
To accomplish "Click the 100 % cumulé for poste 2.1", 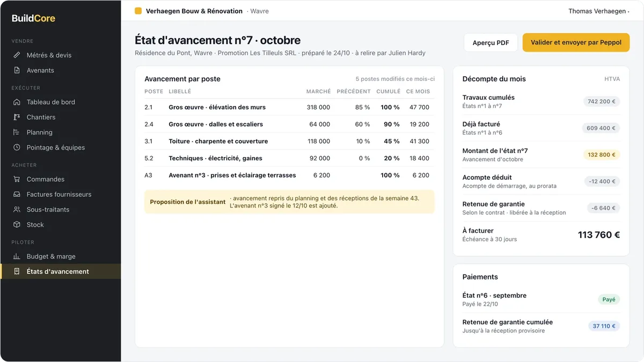I will point(390,107).
